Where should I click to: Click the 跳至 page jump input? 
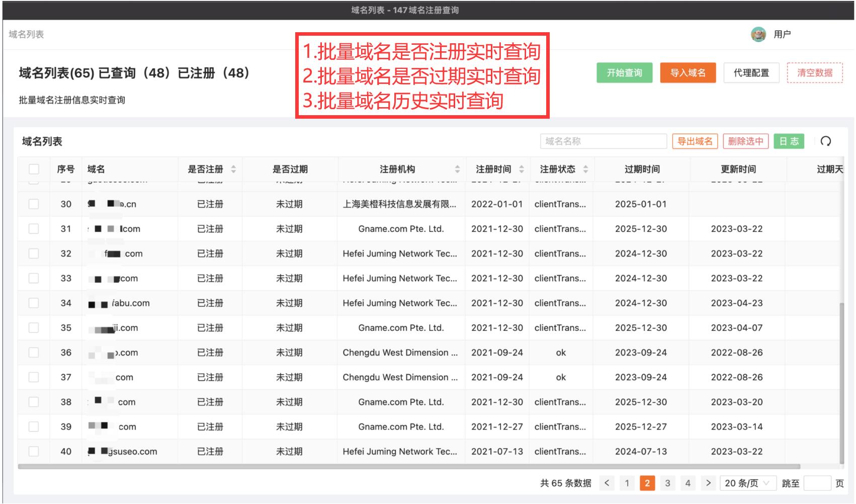[817, 483]
